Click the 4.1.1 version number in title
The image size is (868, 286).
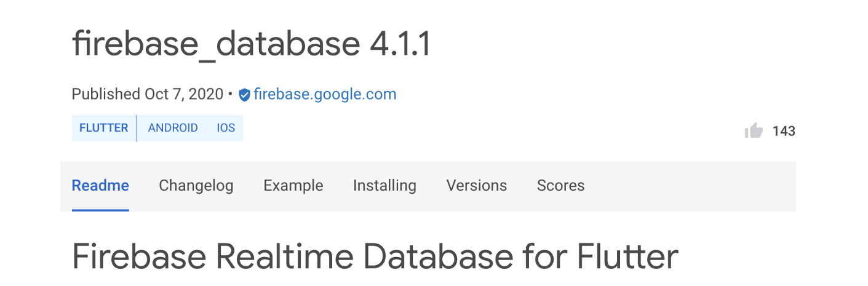point(400,44)
